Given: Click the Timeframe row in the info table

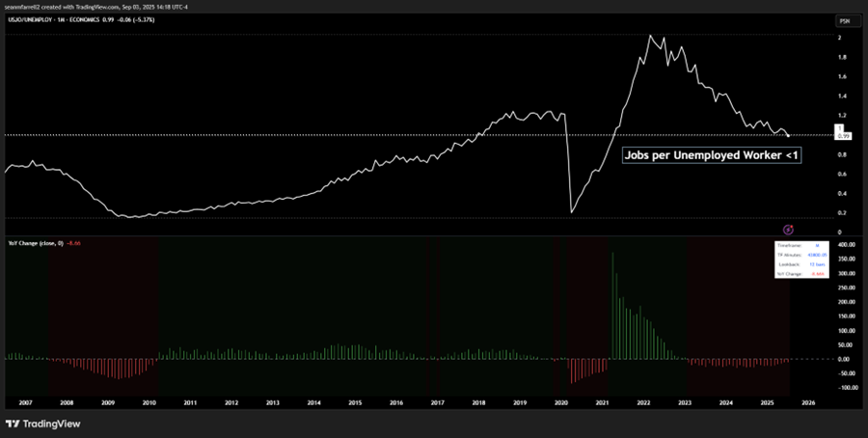Looking at the screenshot, I should pos(801,245).
